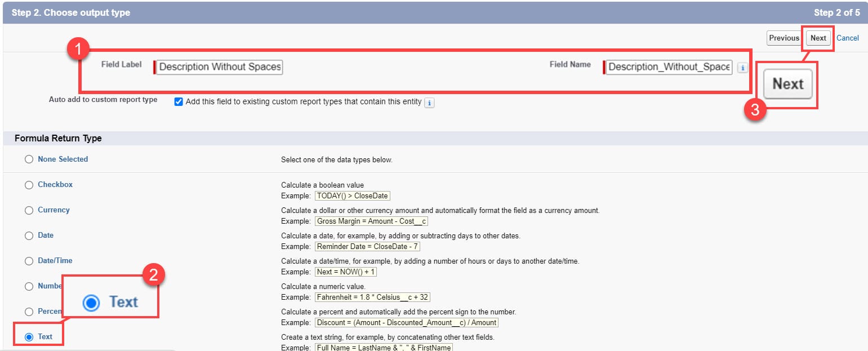Select the None Selected option
Screen dimensions: 868x351
point(29,159)
